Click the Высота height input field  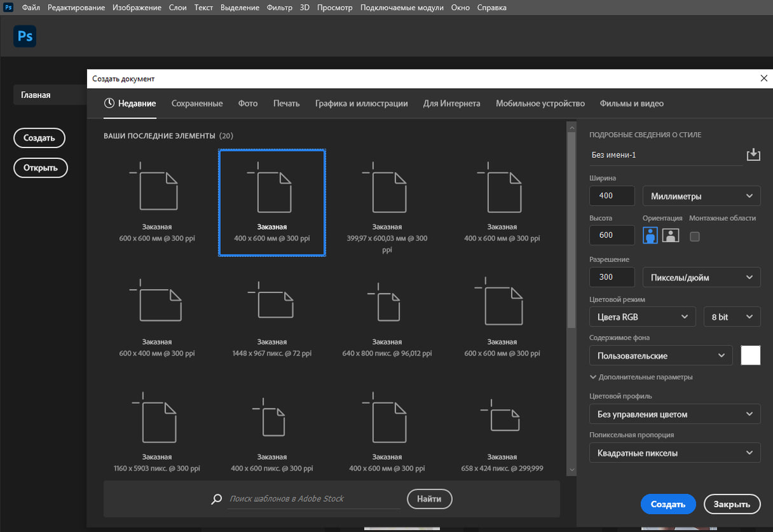tap(612, 235)
